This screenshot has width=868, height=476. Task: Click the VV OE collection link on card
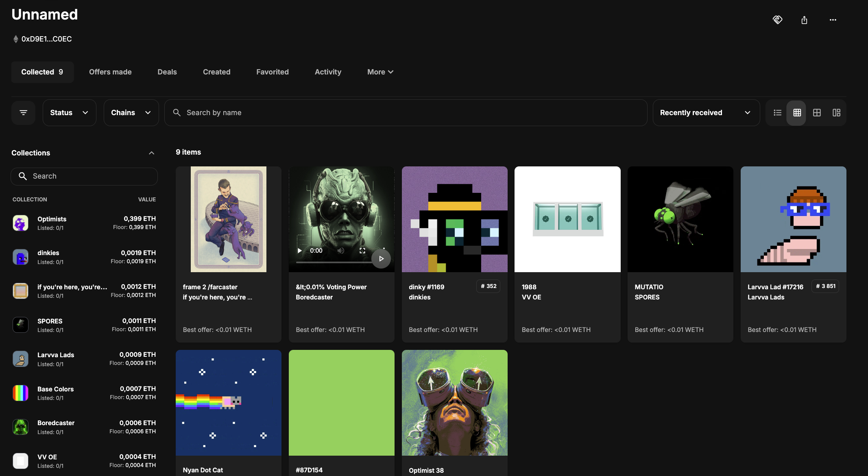click(531, 297)
